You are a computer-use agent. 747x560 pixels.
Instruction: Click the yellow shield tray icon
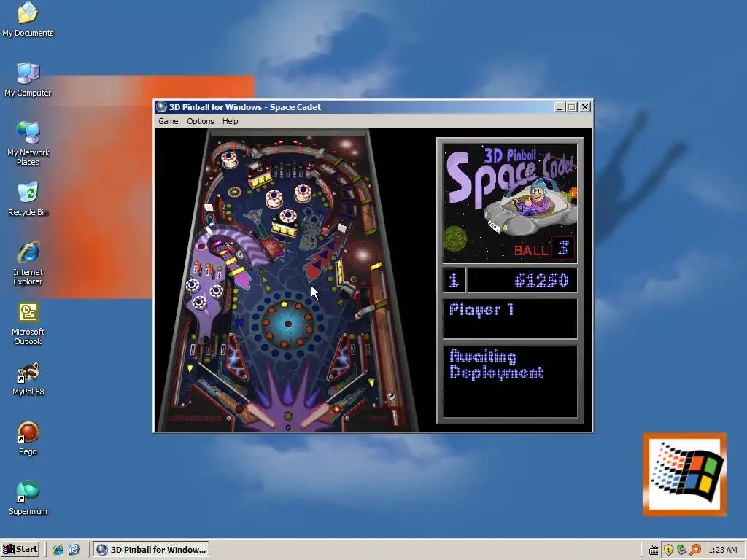[668, 550]
